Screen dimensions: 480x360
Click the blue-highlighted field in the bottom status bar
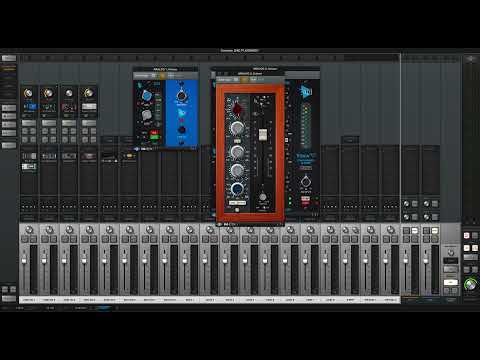tap(103, 308)
